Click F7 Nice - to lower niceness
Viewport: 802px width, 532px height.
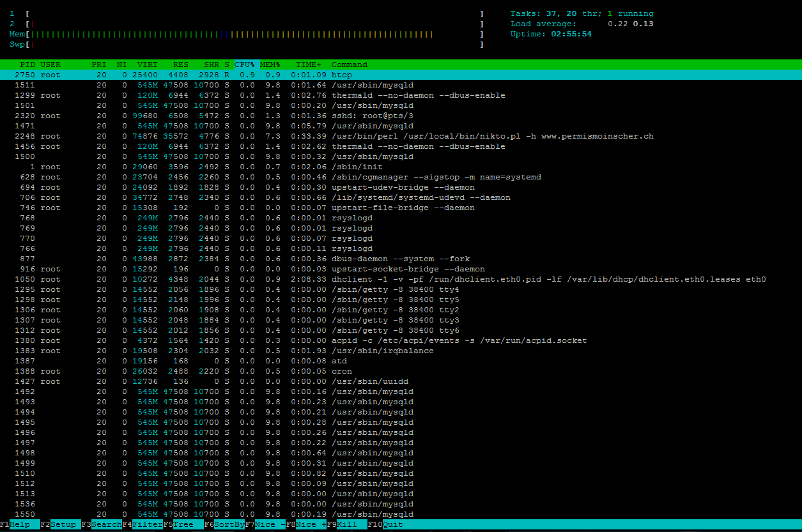click(x=265, y=525)
